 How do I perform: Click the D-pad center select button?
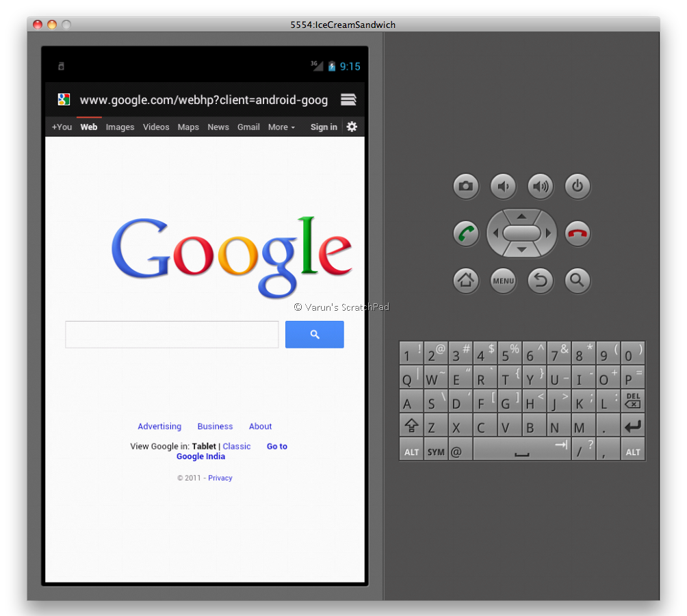521,233
